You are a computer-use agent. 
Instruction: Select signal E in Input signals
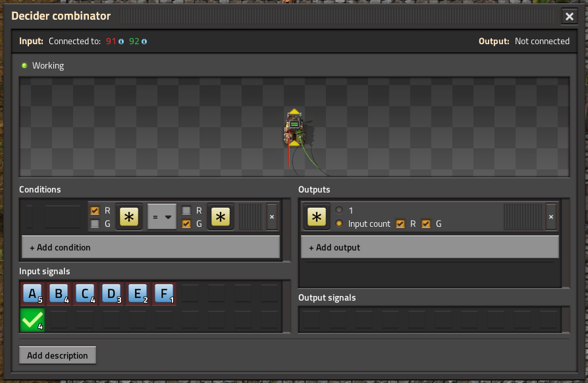click(138, 293)
